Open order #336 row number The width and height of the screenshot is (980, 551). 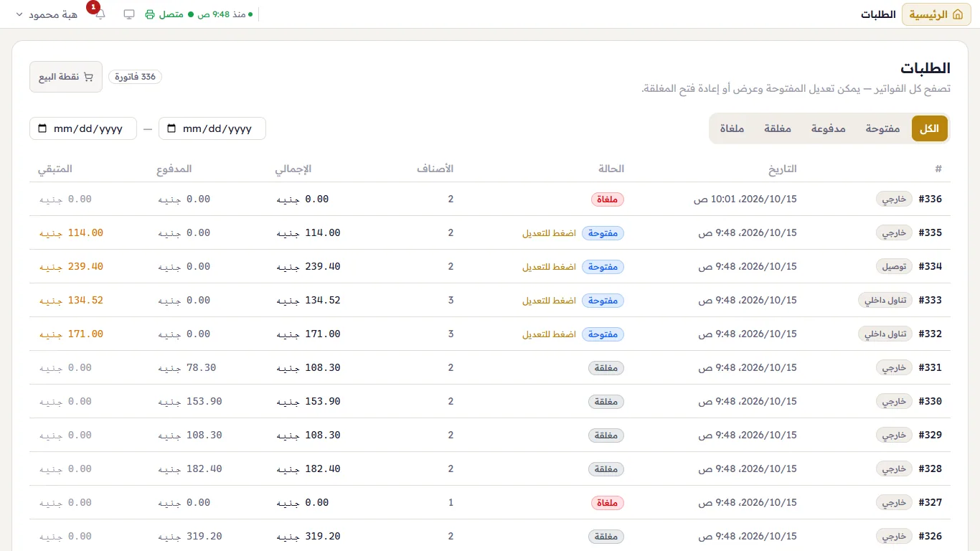point(930,199)
